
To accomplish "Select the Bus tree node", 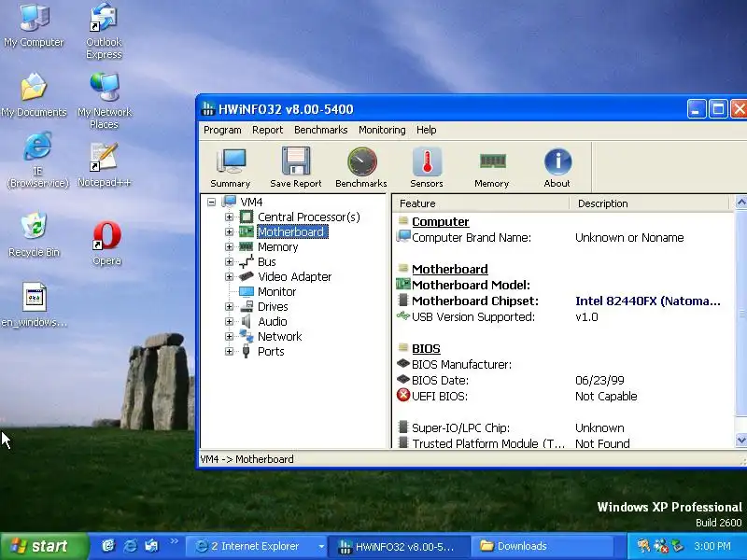I will pos(267,262).
